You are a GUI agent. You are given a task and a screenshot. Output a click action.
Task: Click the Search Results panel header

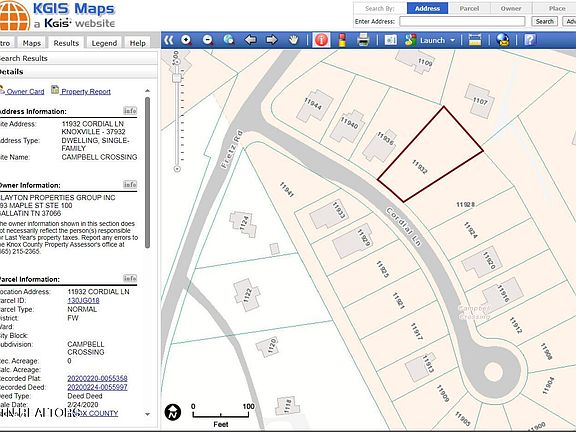pos(78,58)
